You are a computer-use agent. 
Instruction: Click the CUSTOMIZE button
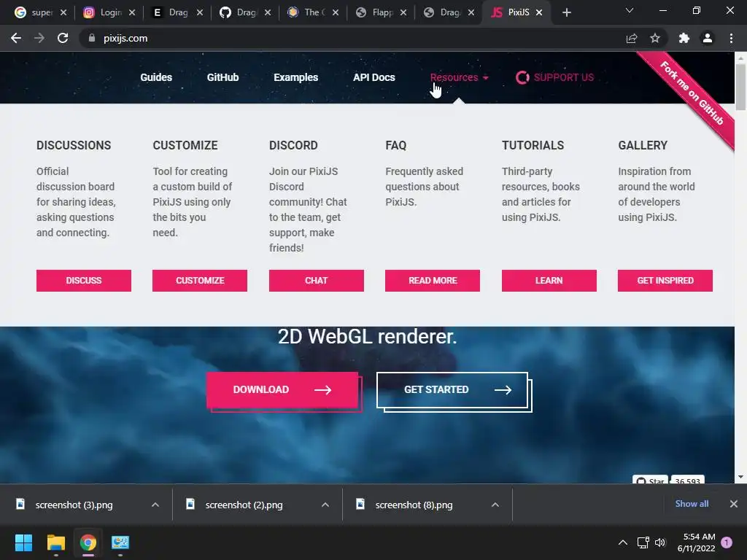[200, 281]
